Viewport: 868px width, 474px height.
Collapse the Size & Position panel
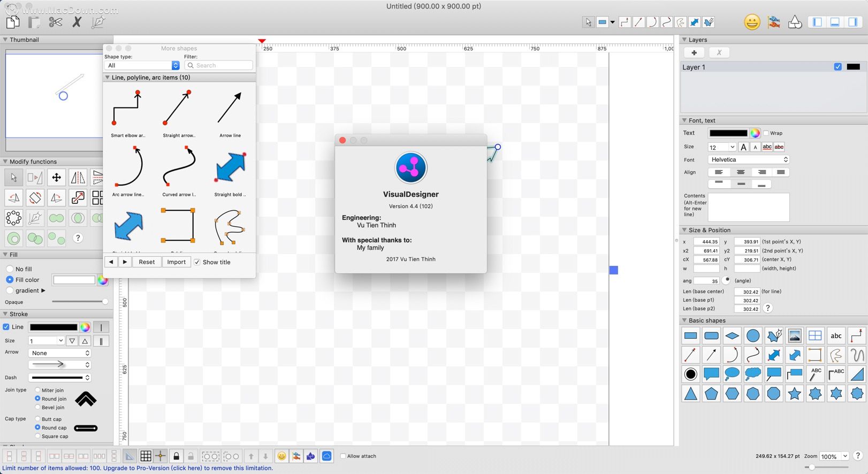click(x=684, y=230)
